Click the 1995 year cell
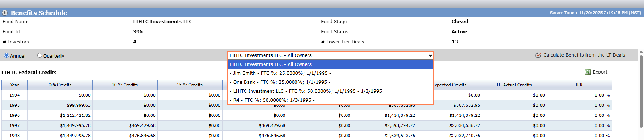Viewport: 644px width, 140px height. [15, 105]
